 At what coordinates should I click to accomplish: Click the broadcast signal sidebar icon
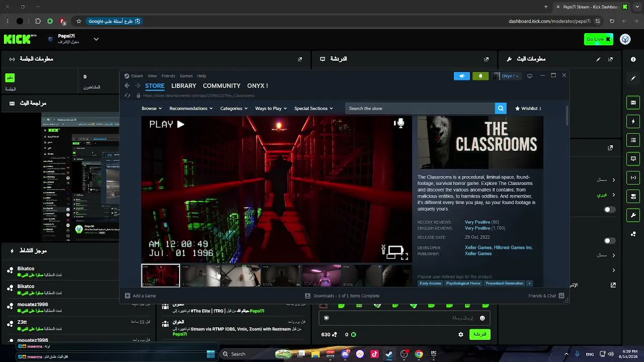click(633, 177)
